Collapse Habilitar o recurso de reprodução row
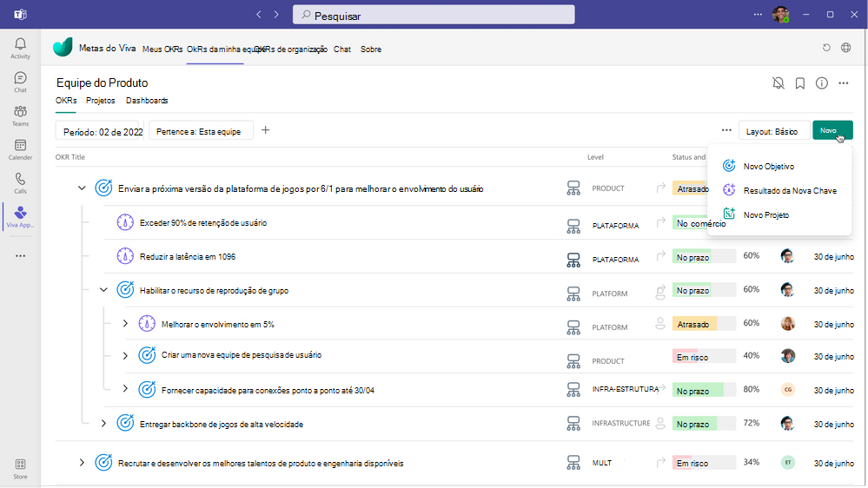Screen dimensions: 868x488 click(x=103, y=289)
